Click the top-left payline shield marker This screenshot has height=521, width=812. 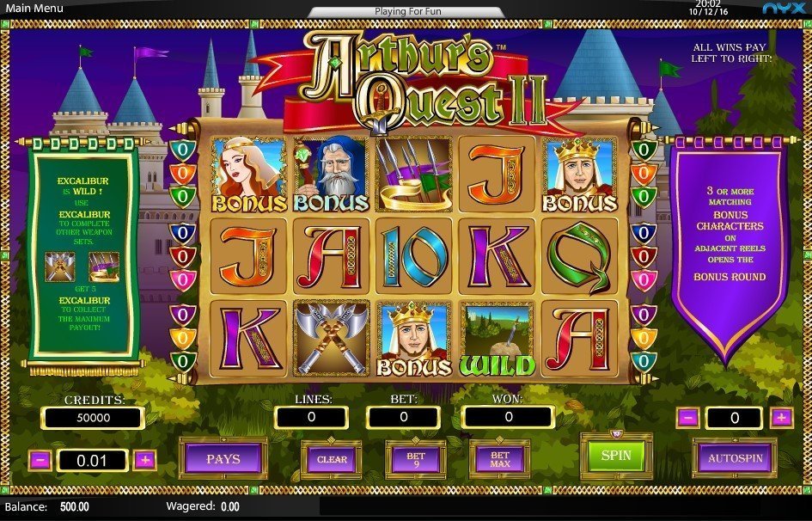[x=183, y=150]
